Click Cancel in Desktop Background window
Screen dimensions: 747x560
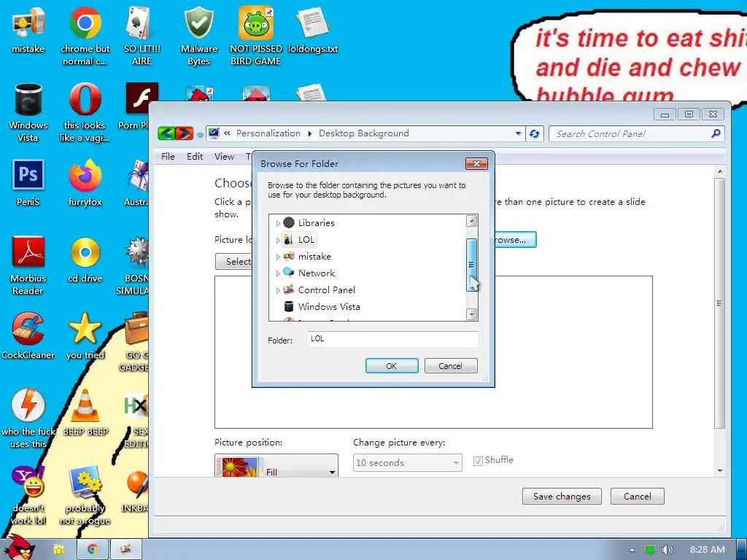[637, 496]
